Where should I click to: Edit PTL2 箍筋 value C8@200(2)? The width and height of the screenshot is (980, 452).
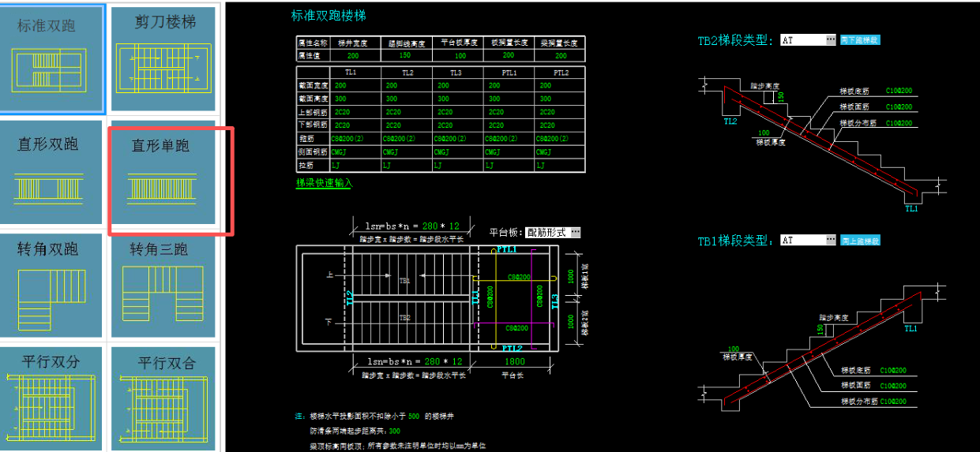[552, 139]
